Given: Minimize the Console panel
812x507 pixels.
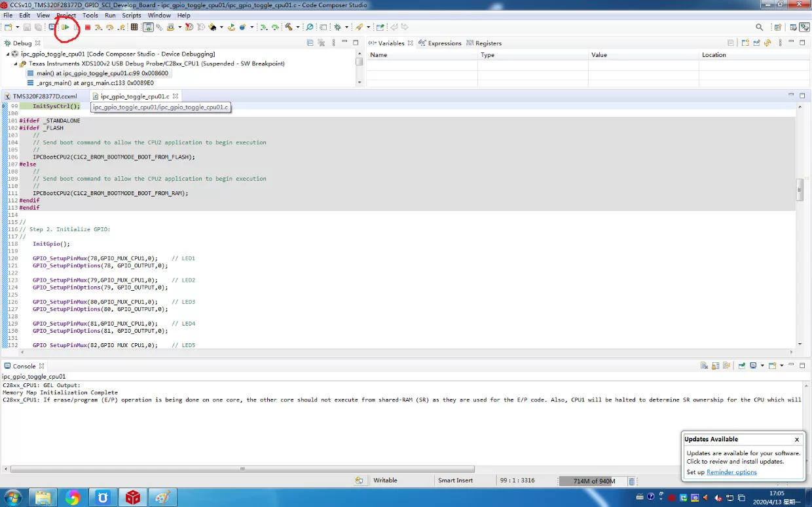Looking at the screenshot, I should (x=791, y=365).
